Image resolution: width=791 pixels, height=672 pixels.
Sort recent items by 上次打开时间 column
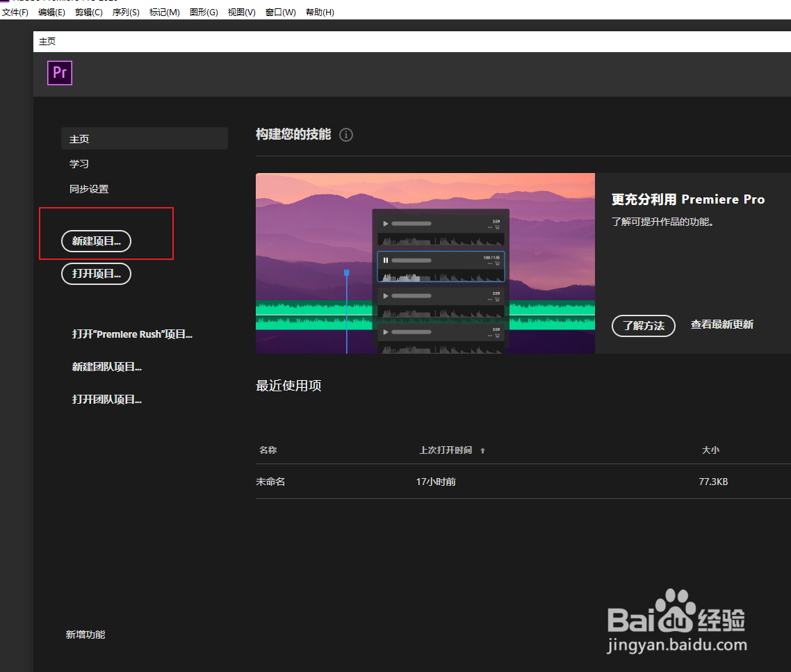(446, 450)
